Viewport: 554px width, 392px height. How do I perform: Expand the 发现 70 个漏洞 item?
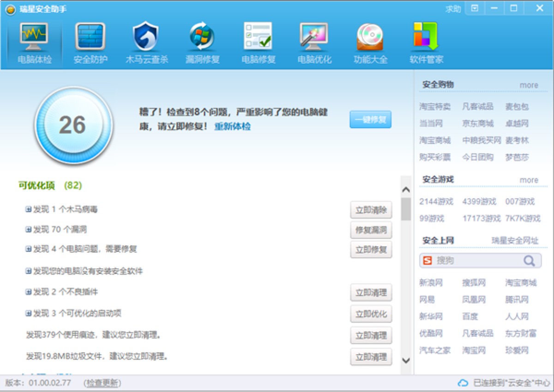point(29,229)
